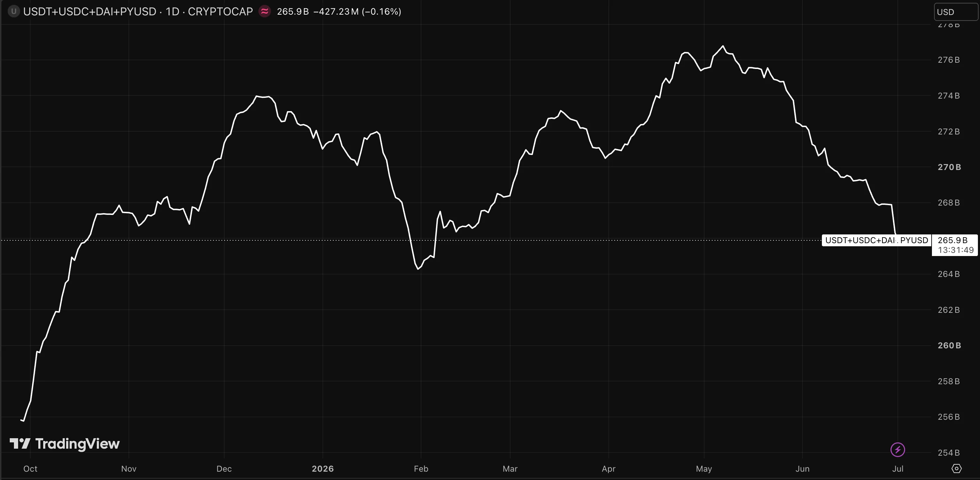Click the Nov label on time axis

point(129,469)
